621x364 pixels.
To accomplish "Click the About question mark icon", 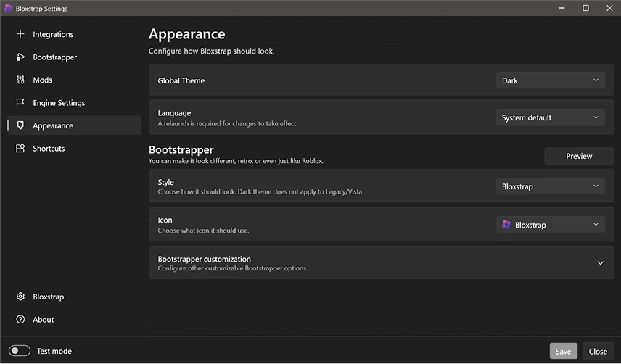I will click(x=20, y=319).
